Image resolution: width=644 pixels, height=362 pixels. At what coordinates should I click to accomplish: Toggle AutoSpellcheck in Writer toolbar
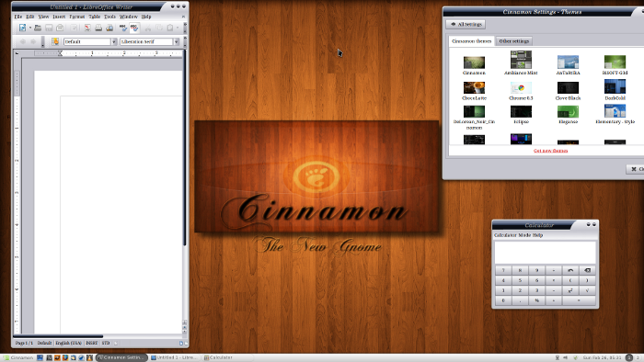coord(134,28)
